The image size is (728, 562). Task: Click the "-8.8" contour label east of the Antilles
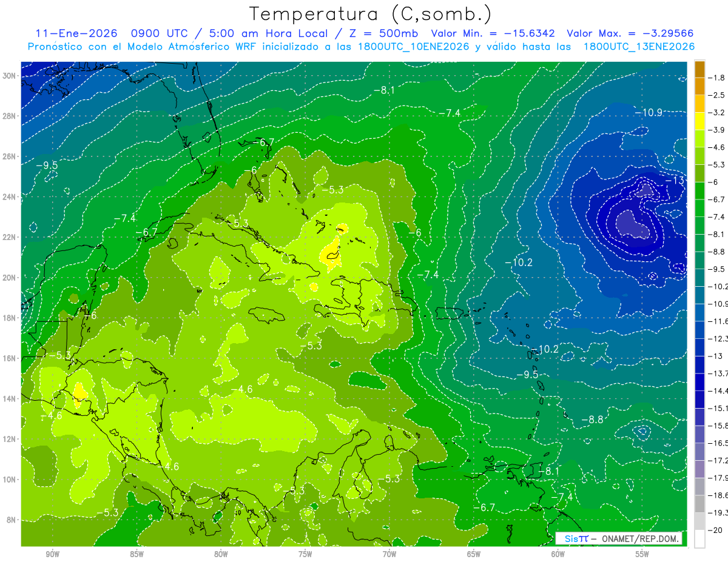(592, 420)
